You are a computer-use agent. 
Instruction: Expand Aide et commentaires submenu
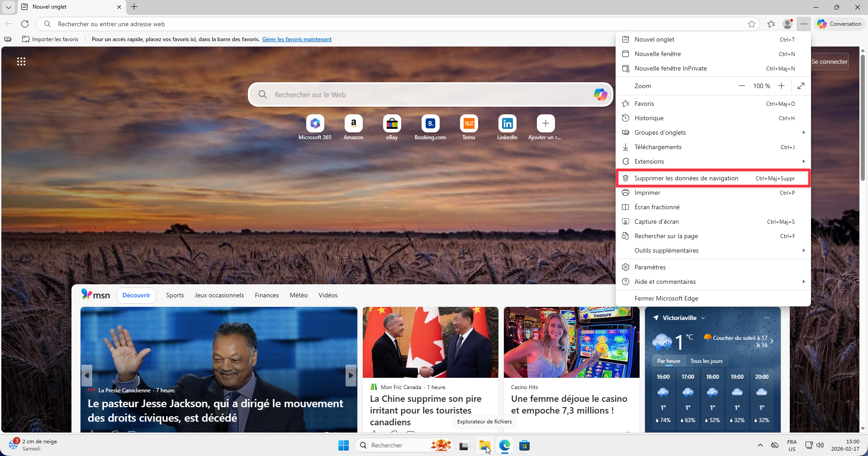713,282
